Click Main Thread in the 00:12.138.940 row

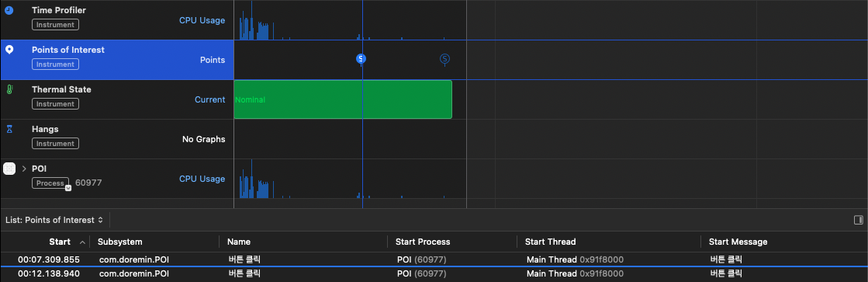pos(552,273)
